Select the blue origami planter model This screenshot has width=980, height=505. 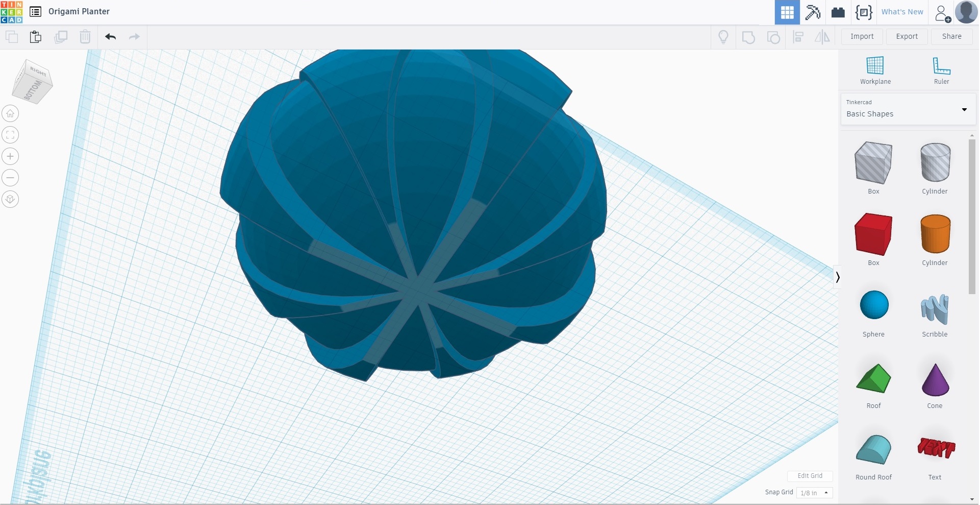(413, 214)
